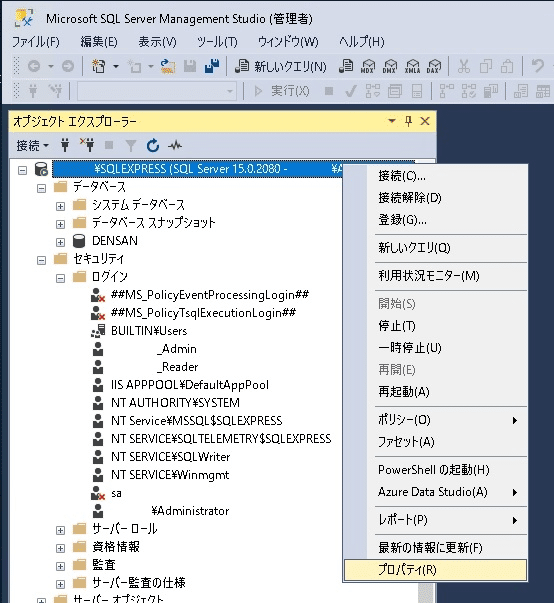Select the DENSAN database
554x603 pixels.
(x=115, y=241)
